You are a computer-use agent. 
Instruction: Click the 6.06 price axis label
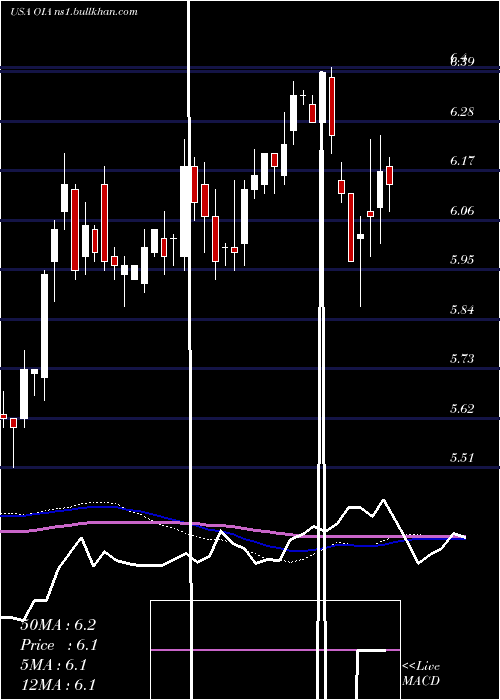(x=462, y=211)
